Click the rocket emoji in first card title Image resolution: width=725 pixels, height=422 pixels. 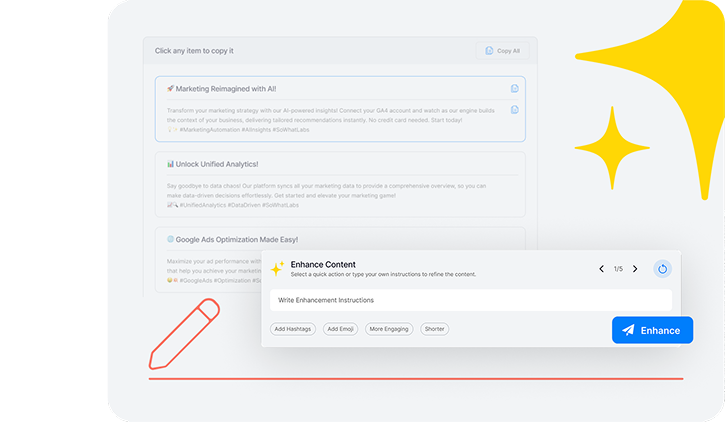tap(170, 89)
